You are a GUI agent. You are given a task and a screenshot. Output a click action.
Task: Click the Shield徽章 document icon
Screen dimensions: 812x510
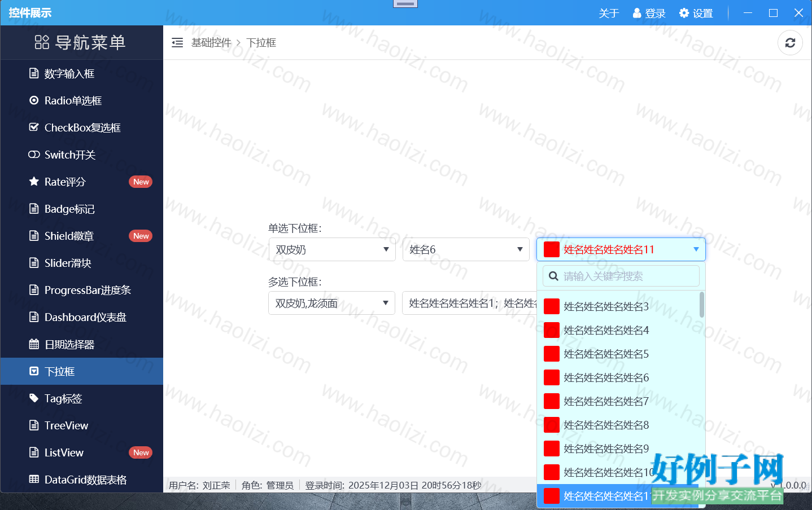[34, 236]
